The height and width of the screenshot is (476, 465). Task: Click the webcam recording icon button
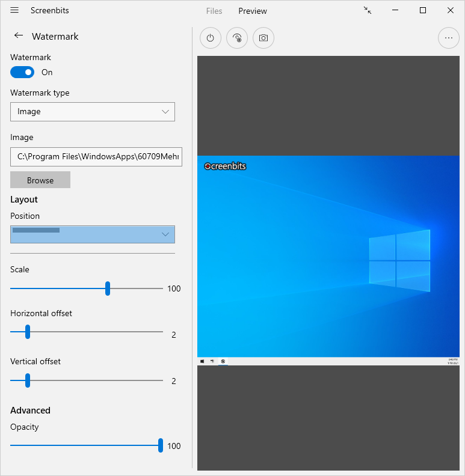tap(237, 38)
